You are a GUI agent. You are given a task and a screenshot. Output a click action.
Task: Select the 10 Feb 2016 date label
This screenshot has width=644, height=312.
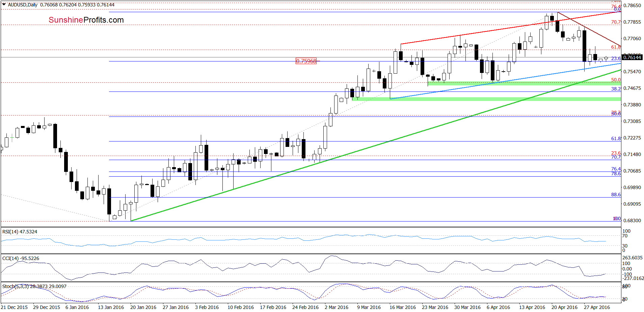pyautogui.click(x=240, y=307)
